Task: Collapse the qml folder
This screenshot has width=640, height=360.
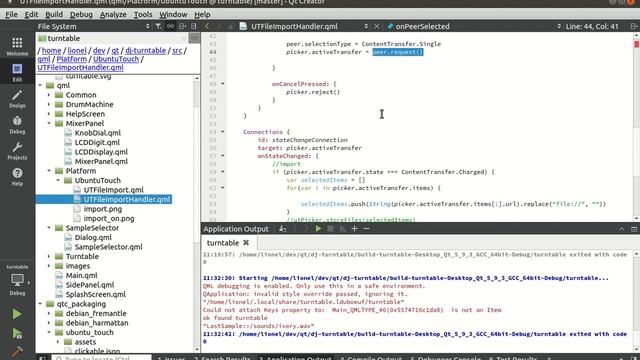Action: [x=40, y=85]
